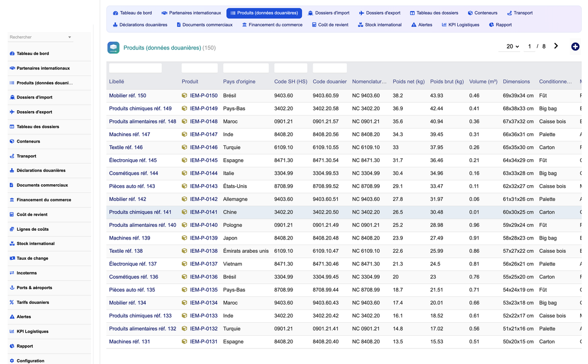The image size is (588, 364).
Task: Click the page number field showing 1
Action: point(529,47)
